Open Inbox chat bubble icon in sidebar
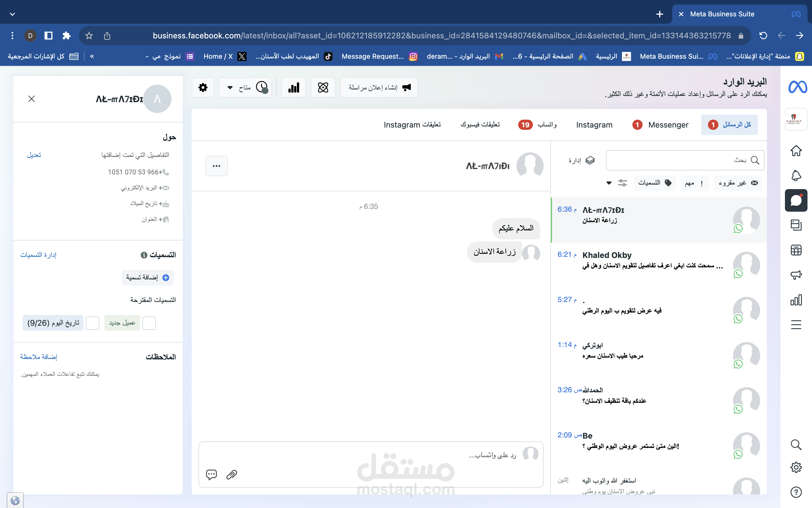 point(796,200)
